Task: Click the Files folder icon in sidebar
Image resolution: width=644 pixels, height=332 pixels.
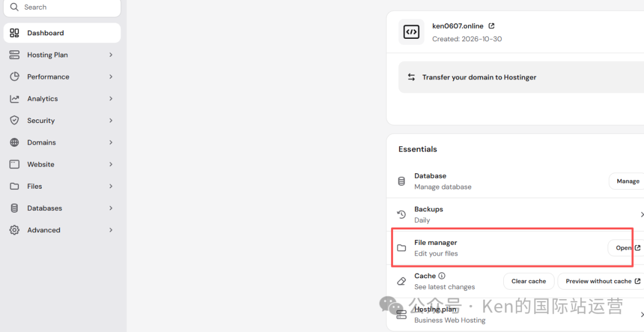Action: tap(14, 186)
